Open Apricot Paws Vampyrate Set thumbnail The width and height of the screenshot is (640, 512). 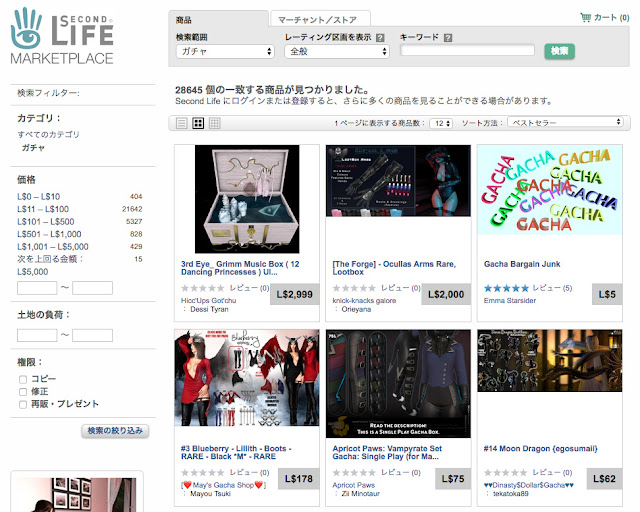(398, 384)
